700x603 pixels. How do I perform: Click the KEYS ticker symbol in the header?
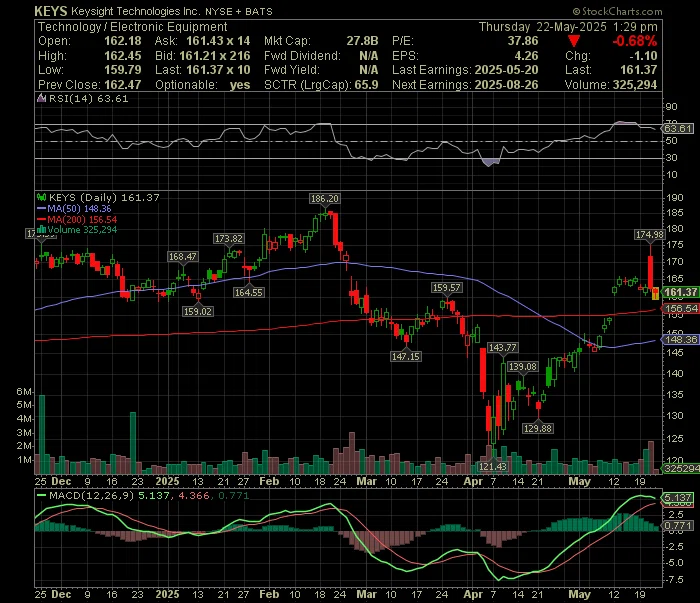(x=50, y=11)
